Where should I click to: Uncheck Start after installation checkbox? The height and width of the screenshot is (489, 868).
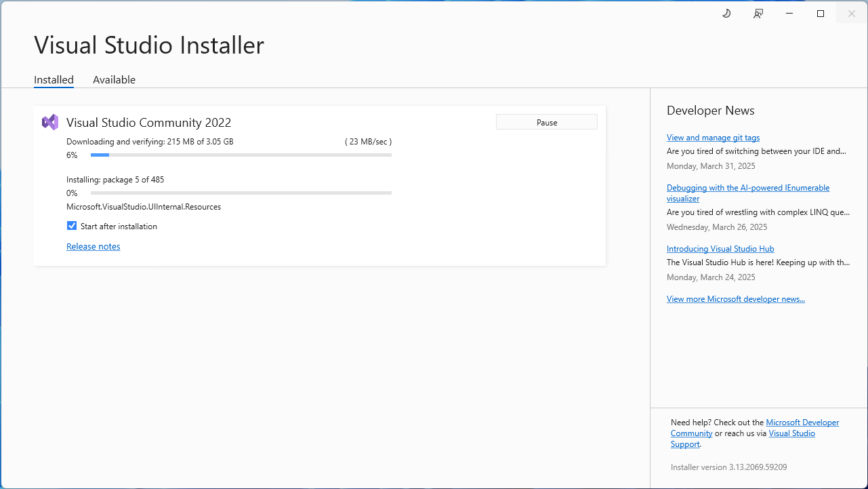pyautogui.click(x=72, y=226)
